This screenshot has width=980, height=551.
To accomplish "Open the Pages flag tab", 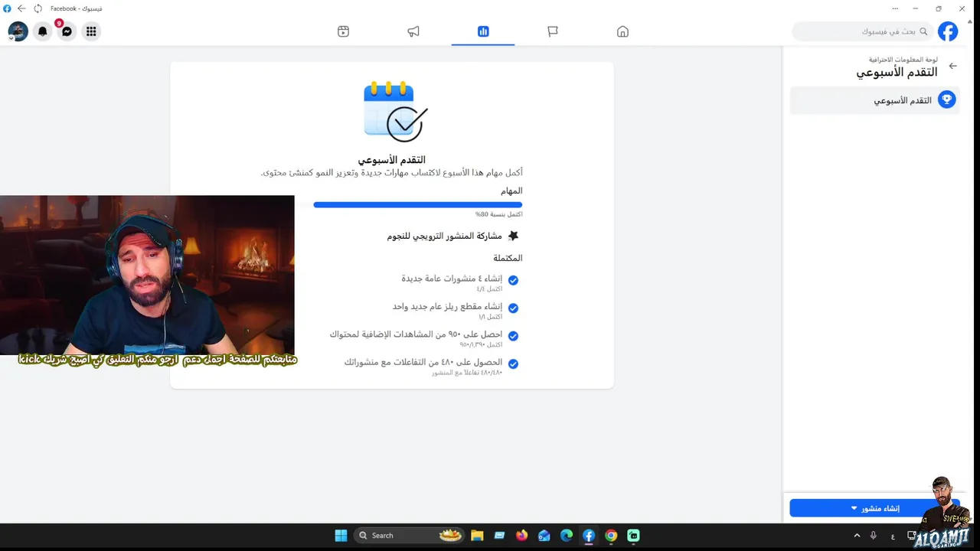I will pyautogui.click(x=553, y=31).
